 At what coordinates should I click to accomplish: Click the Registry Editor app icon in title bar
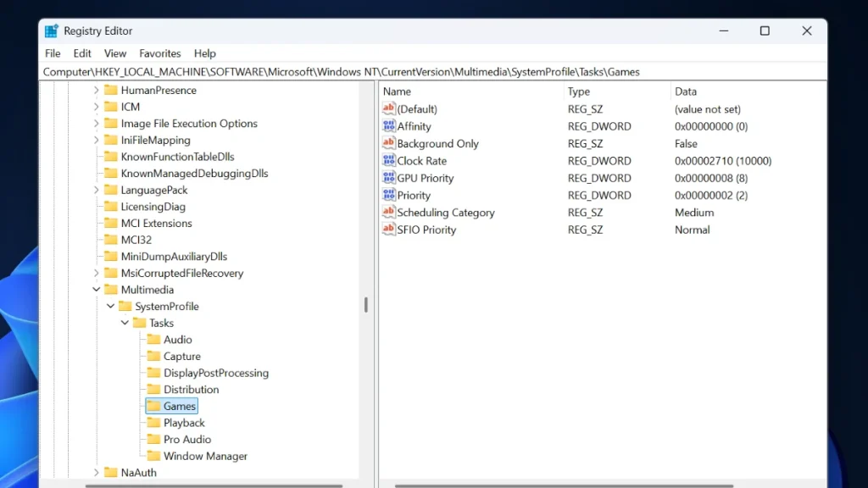52,31
